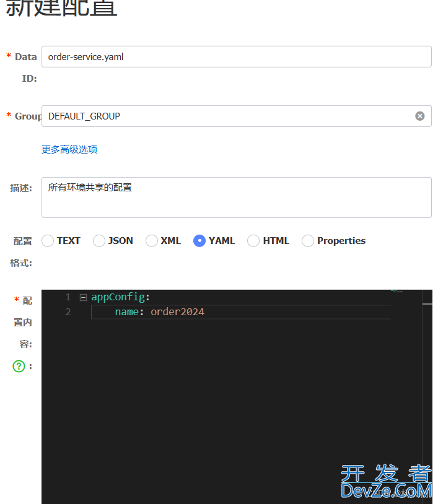The width and height of the screenshot is (438, 504).
Task: Click the 描述 description textarea
Action: point(237,198)
